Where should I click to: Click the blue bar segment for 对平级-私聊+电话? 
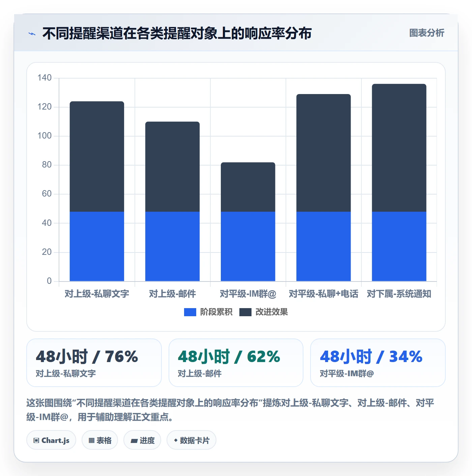pos(323,246)
